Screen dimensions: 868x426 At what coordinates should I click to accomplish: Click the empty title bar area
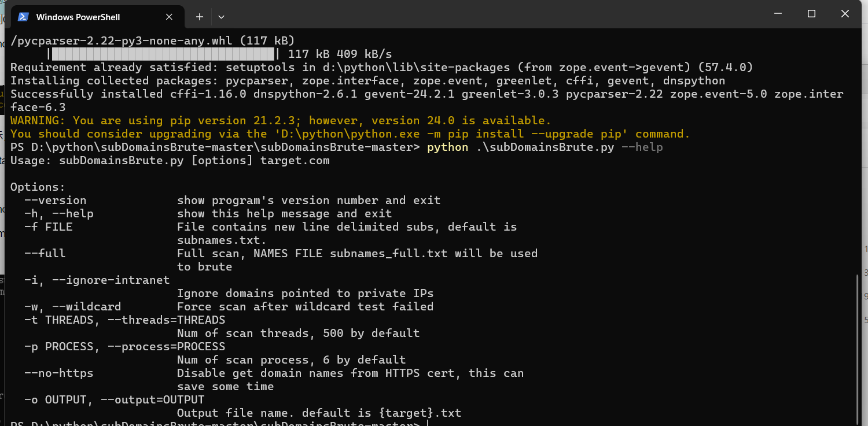492,16
